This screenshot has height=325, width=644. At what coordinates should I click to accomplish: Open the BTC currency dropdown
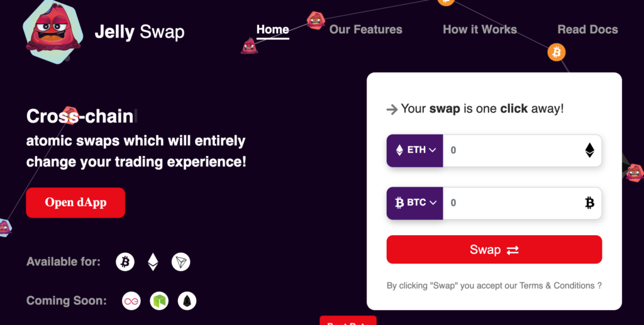(415, 202)
